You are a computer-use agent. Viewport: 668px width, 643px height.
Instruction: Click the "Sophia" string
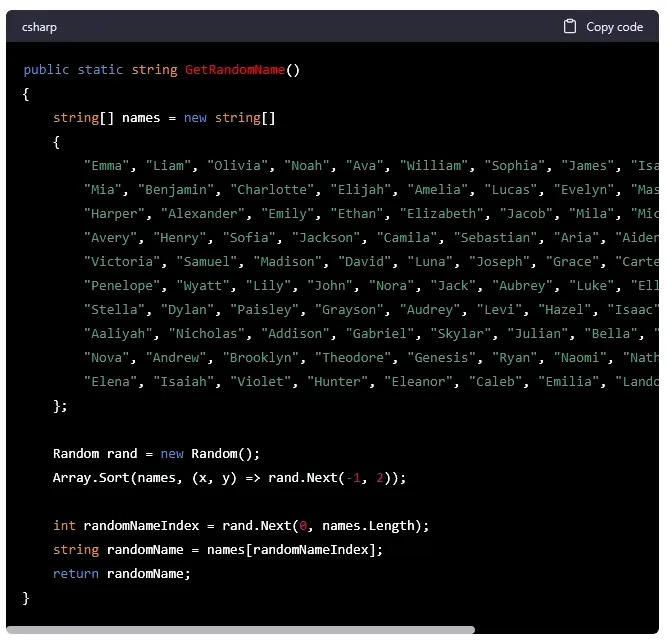point(515,166)
